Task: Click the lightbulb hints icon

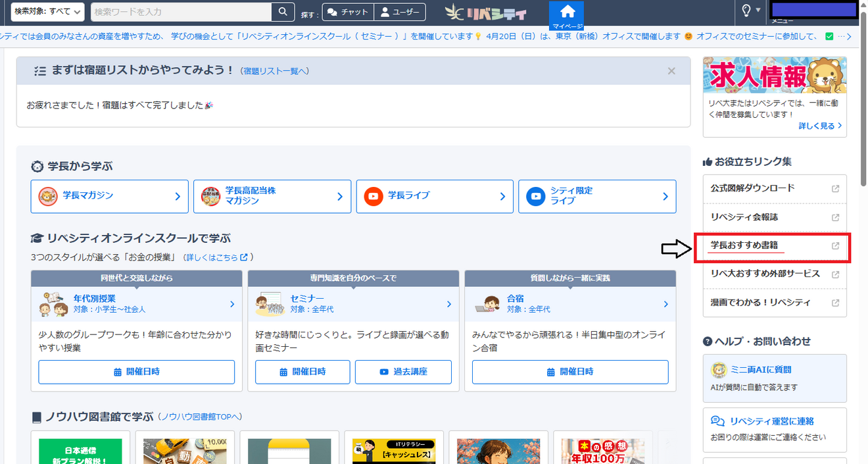Action: point(746,11)
